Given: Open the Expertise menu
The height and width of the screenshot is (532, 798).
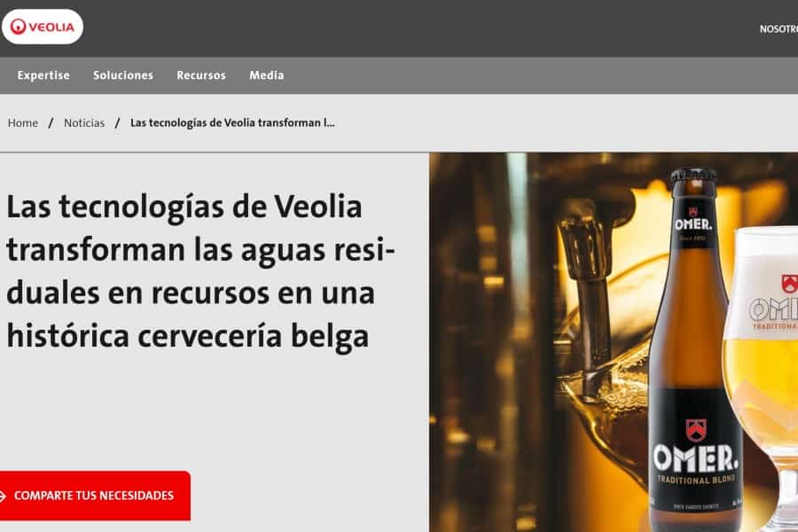Looking at the screenshot, I should pos(43,75).
